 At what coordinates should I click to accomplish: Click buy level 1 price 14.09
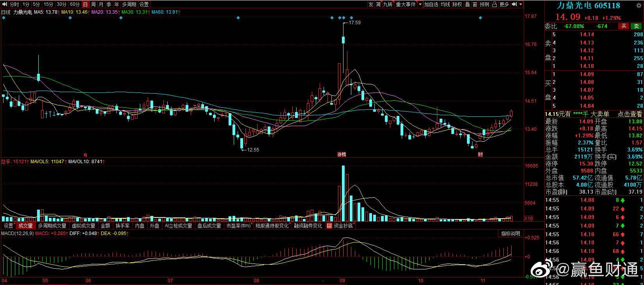587,74
